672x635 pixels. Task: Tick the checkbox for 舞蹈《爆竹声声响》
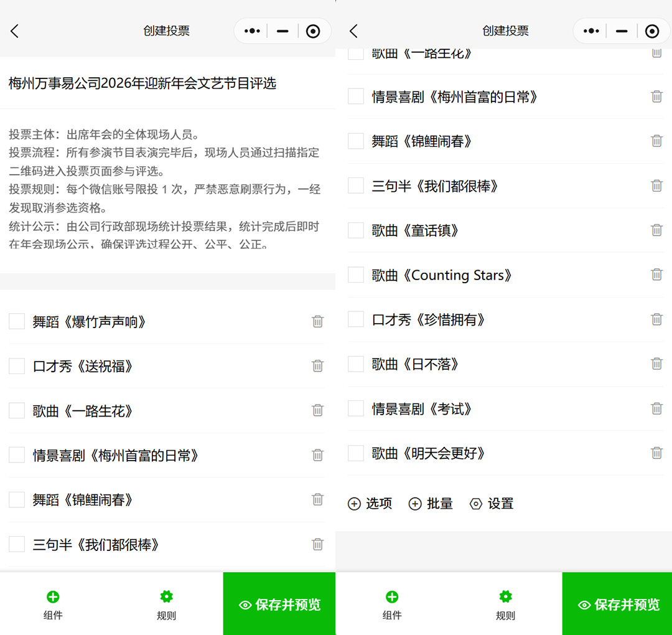(x=17, y=321)
